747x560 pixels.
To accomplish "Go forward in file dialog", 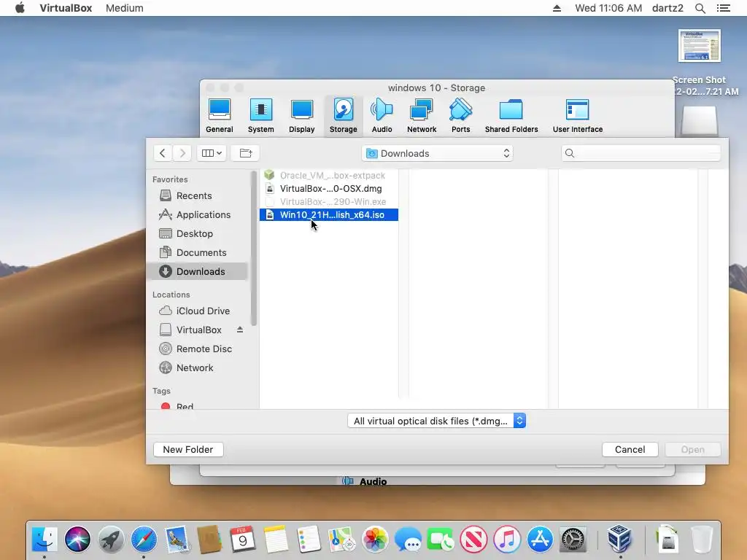I will (182, 153).
